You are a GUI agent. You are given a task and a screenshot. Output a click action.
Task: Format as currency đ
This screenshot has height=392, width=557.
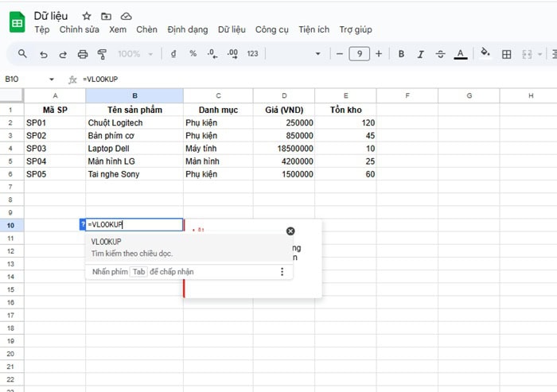pos(173,54)
